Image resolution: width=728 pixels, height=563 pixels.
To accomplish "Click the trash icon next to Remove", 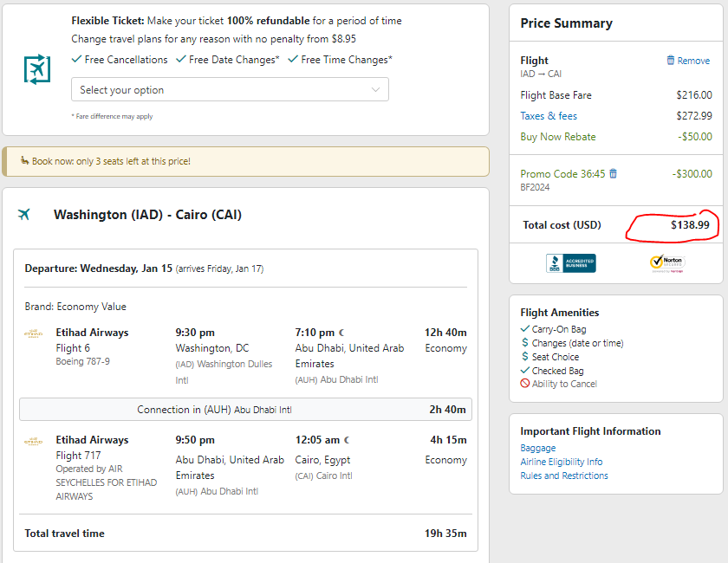I will pyautogui.click(x=671, y=61).
